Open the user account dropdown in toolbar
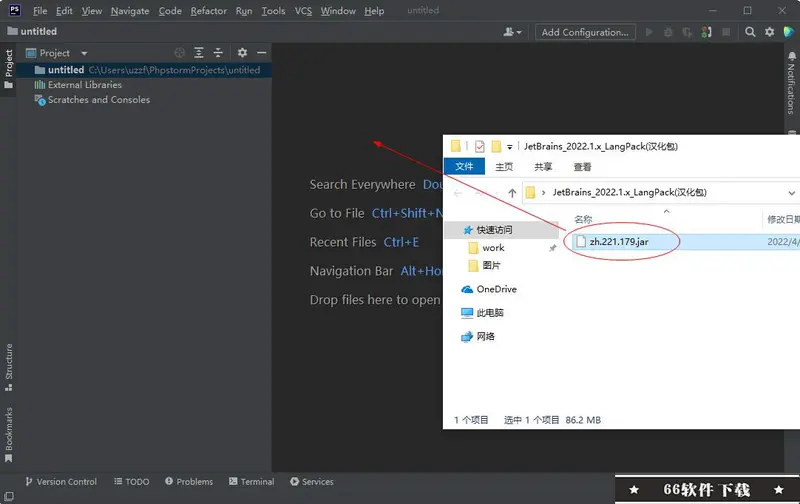This screenshot has height=504, width=800. pos(514,32)
